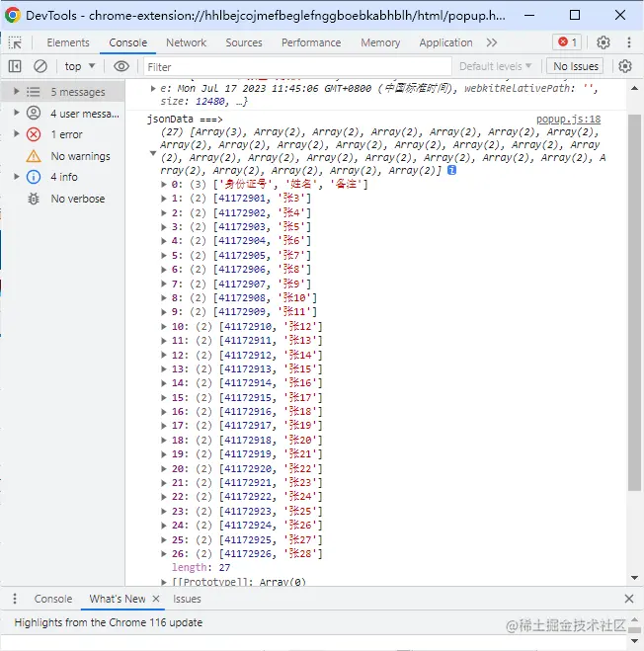This screenshot has width=644, height=651.
Task: Collapse the jsonData array of 27 items
Action: 153,153
